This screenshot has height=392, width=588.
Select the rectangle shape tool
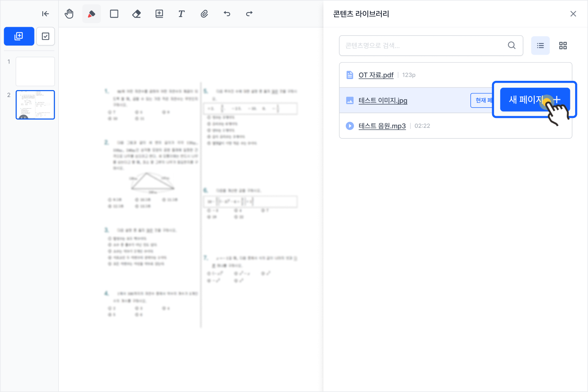(114, 14)
